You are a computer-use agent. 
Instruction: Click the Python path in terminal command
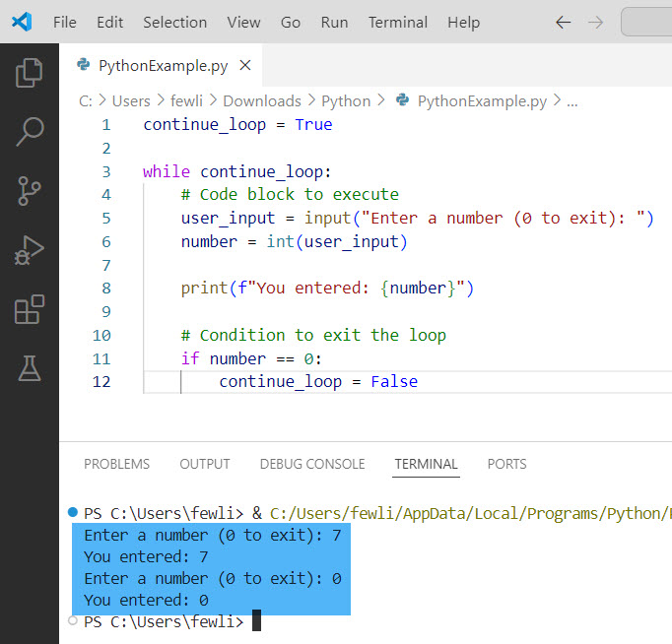click(x=471, y=513)
